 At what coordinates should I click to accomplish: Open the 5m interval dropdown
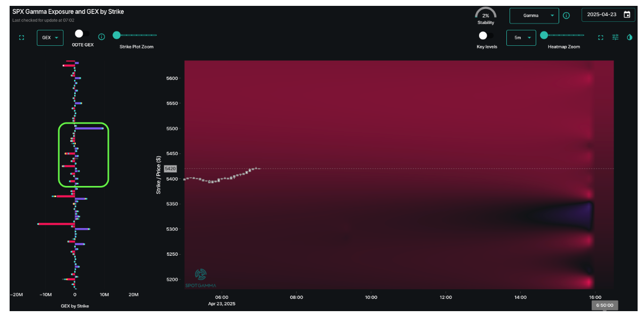tap(521, 38)
